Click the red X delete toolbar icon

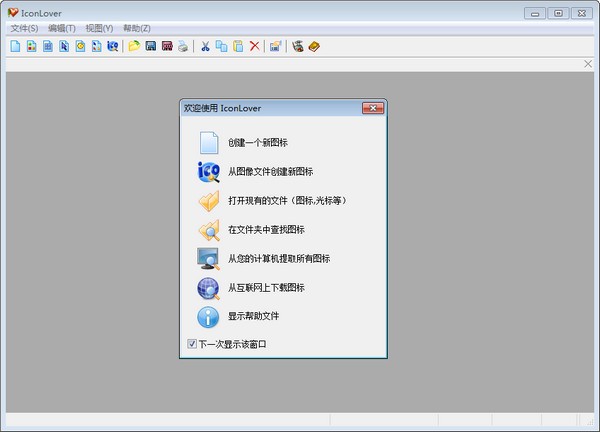[254, 46]
